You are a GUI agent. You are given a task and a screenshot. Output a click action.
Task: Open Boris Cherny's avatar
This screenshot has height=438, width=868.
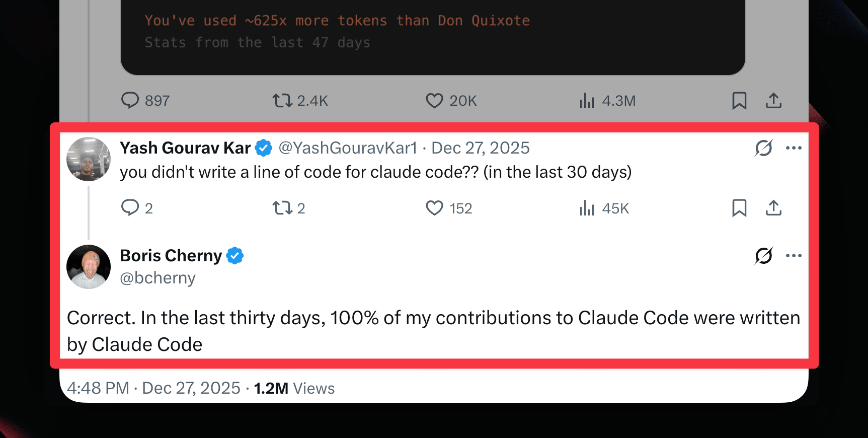89,267
